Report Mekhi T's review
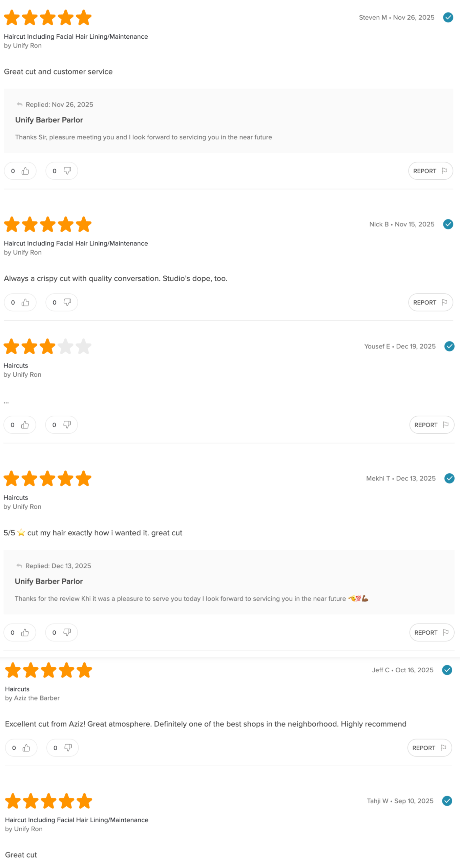The height and width of the screenshot is (868, 460). click(432, 632)
